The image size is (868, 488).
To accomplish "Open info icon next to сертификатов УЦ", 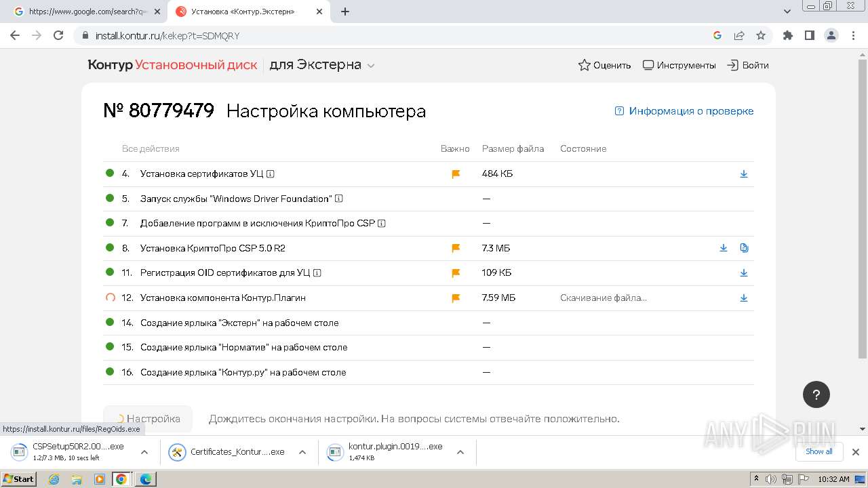I will [271, 174].
